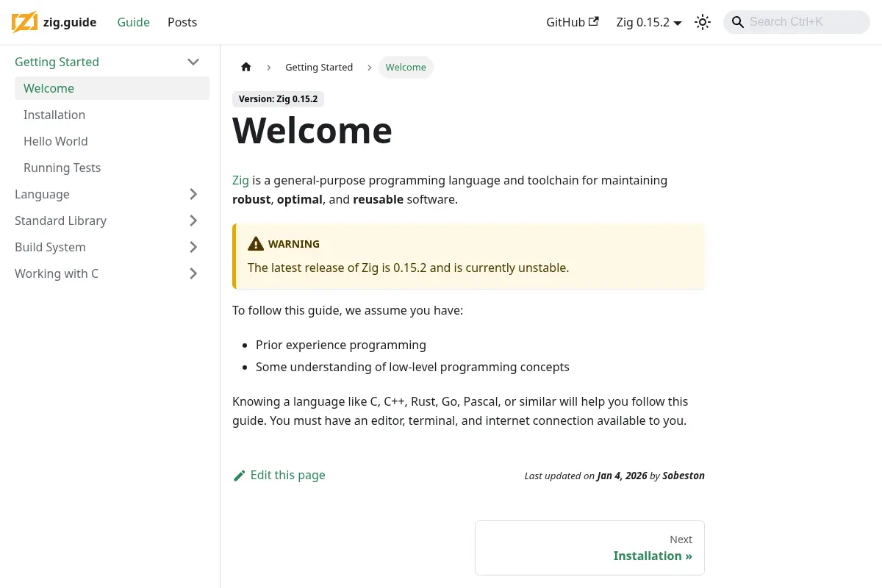
Task: Expand the Build System chevron
Action: (193, 247)
